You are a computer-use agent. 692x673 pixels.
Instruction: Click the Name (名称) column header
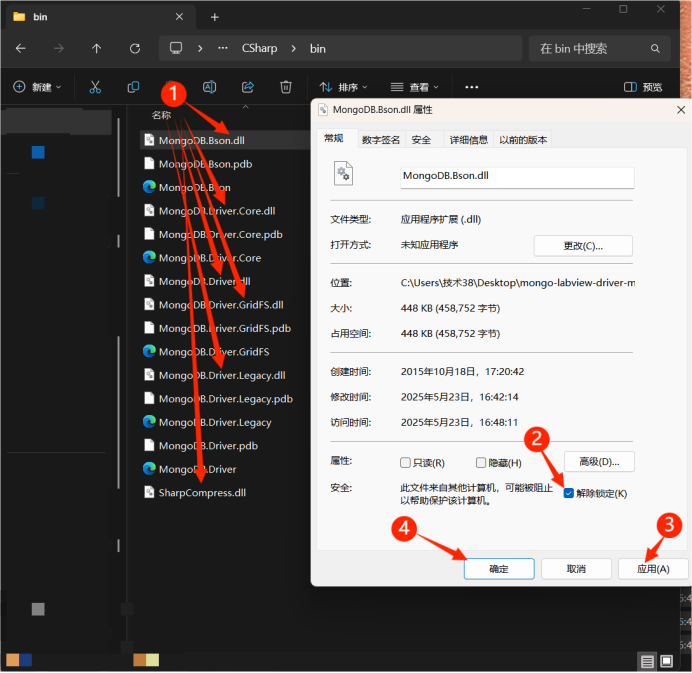pos(161,115)
